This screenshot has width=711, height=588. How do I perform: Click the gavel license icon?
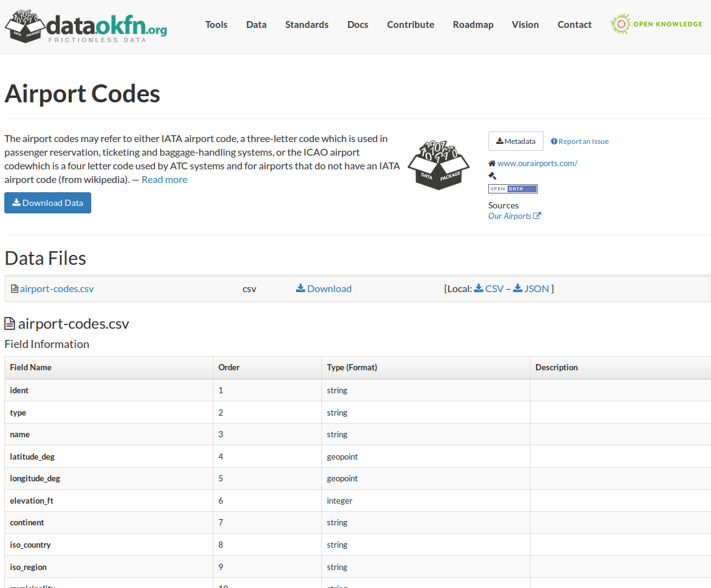[x=493, y=175]
